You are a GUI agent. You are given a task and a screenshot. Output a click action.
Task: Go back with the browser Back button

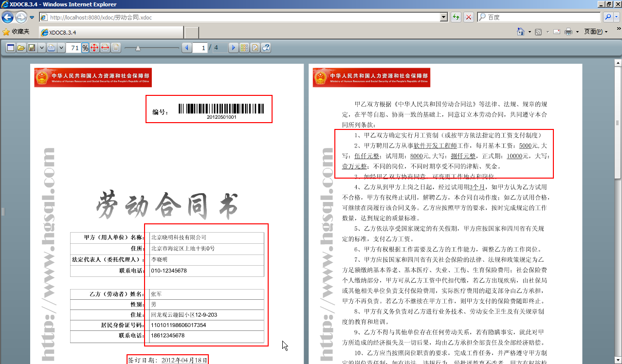coord(8,18)
